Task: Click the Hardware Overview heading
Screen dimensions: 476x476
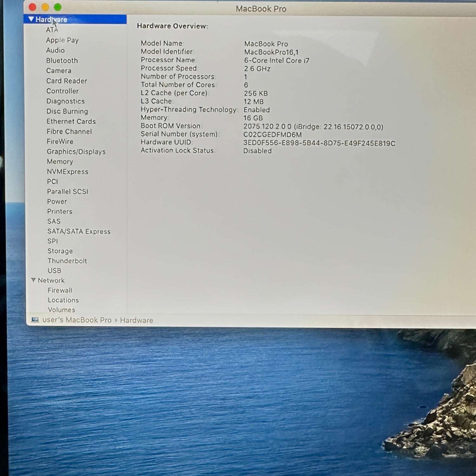Action: pos(172,26)
